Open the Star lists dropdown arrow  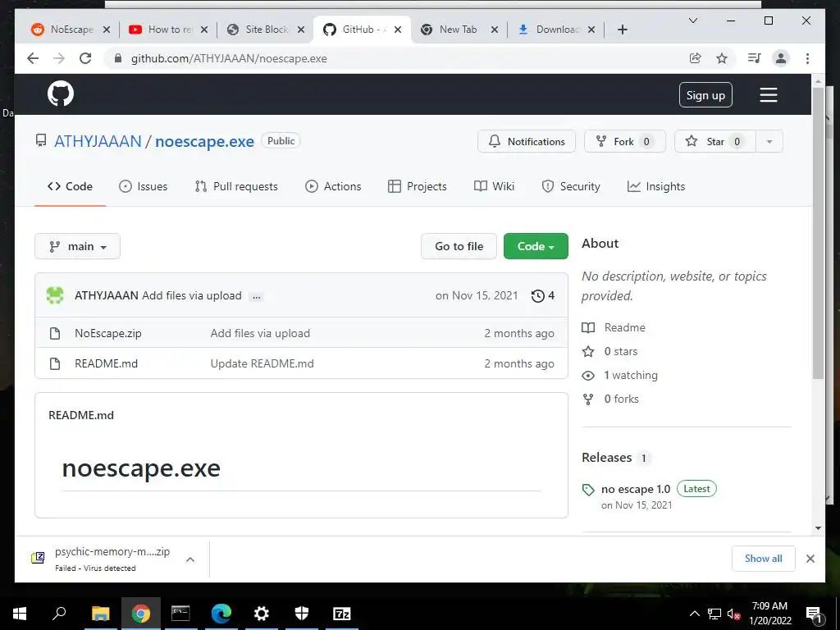tap(769, 141)
